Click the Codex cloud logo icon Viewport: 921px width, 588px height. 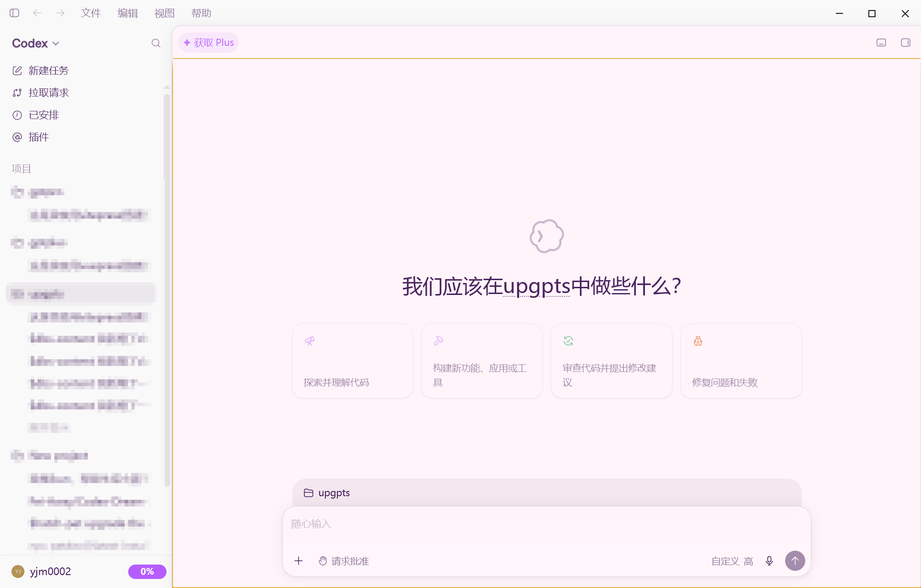point(547,236)
